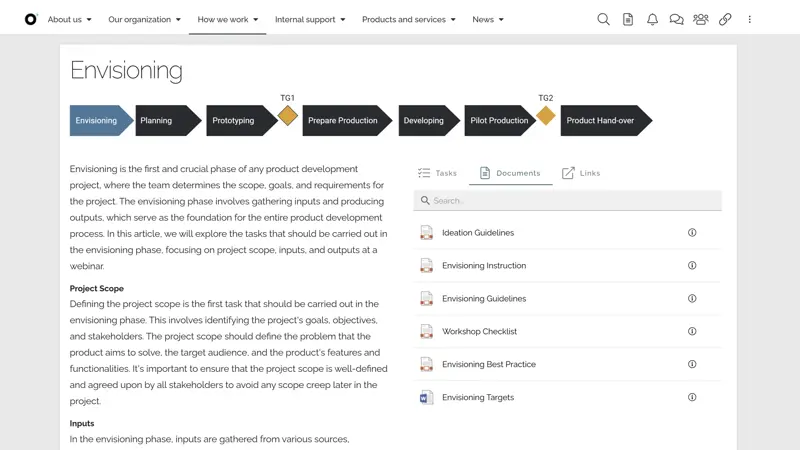Open the Ideation Guidelines document
The width and height of the screenshot is (800, 450).
tap(478, 233)
